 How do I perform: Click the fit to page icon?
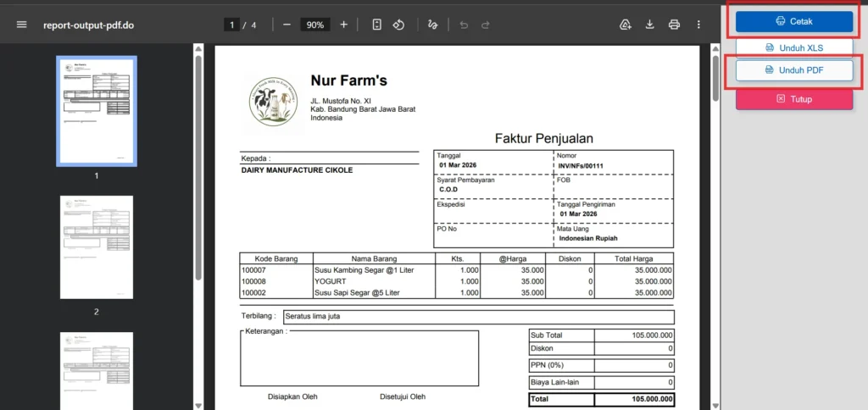pyautogui.click(x=377, y=25)
